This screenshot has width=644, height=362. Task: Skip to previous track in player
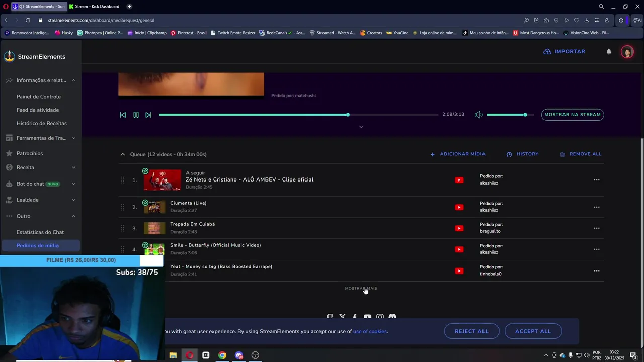pyautogui.click(x=123, y=115)
